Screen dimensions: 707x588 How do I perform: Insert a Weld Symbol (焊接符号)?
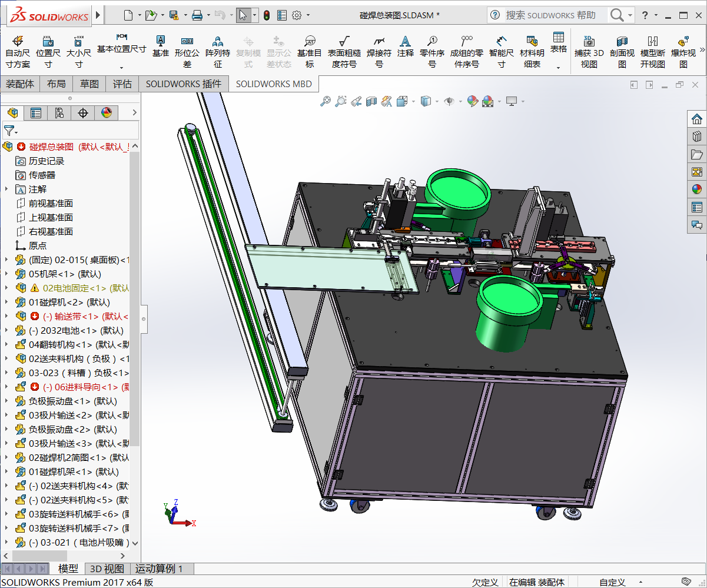[x=380, y=50]
